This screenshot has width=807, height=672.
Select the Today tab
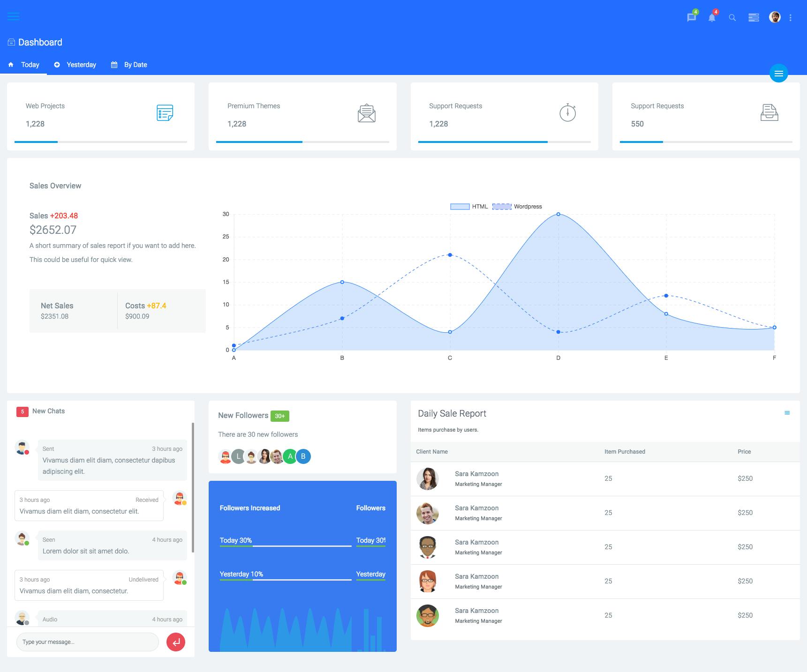point(23,65)
